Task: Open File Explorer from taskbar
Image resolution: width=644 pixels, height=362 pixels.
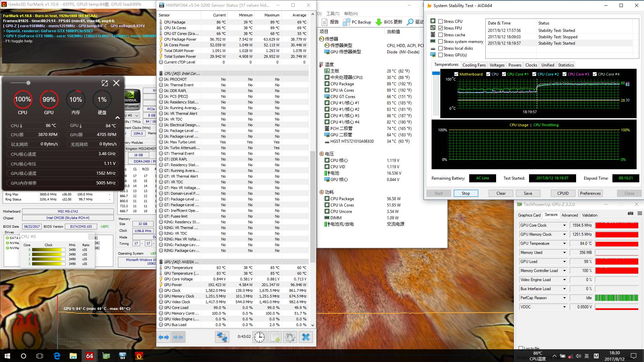Action: click(73, 356)
